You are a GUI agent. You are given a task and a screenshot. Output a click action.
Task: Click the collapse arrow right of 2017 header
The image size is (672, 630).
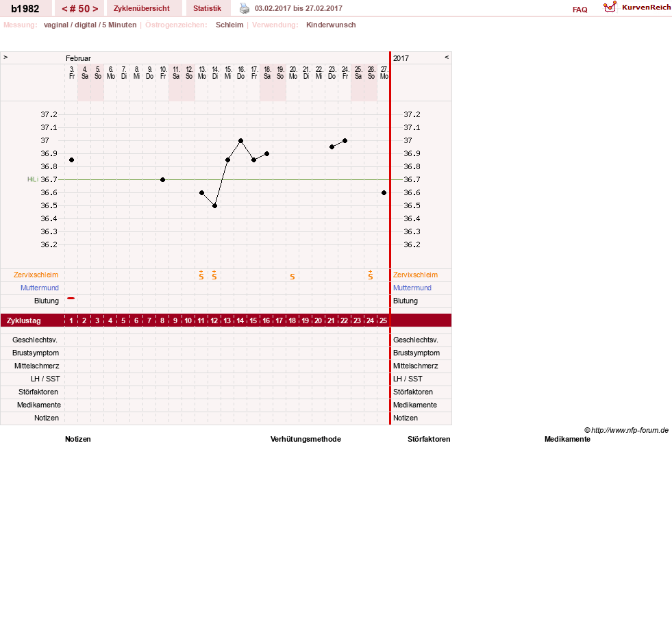[x=447, y=57]
